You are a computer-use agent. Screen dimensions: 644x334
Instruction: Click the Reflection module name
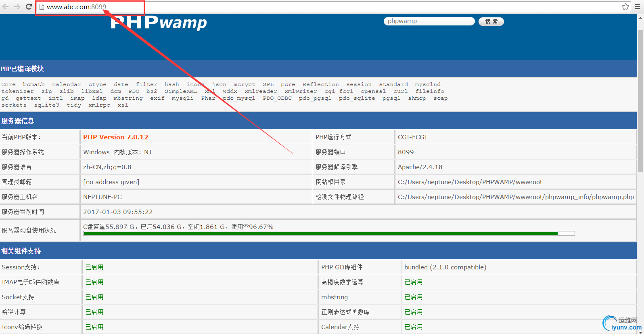pyautogui.click(x=321, y=84)
